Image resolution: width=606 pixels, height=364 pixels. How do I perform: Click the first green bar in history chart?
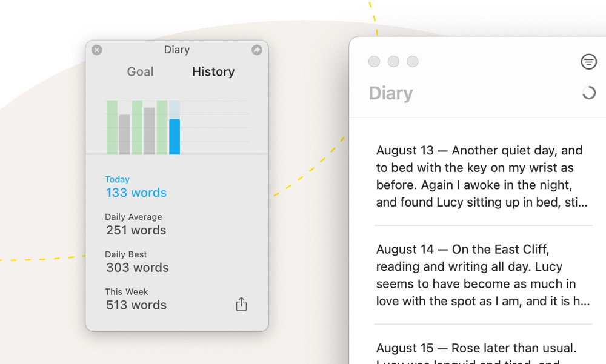click(112, 127)
